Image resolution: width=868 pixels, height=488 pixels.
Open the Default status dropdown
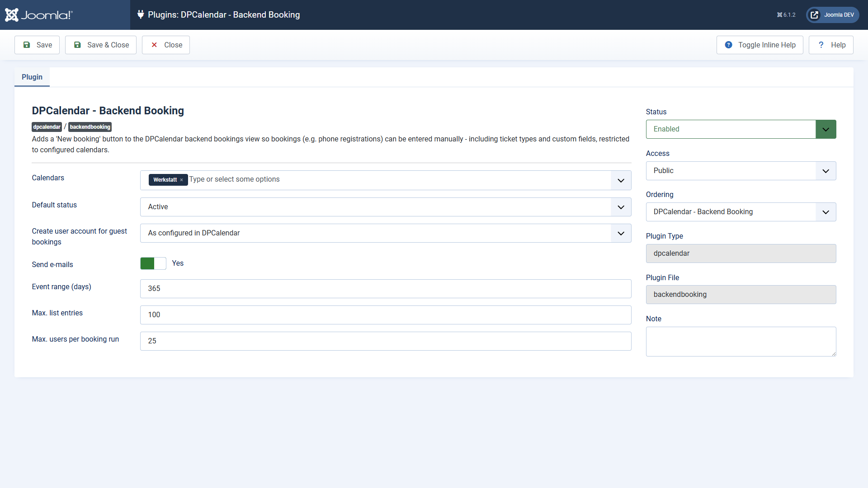386,207
